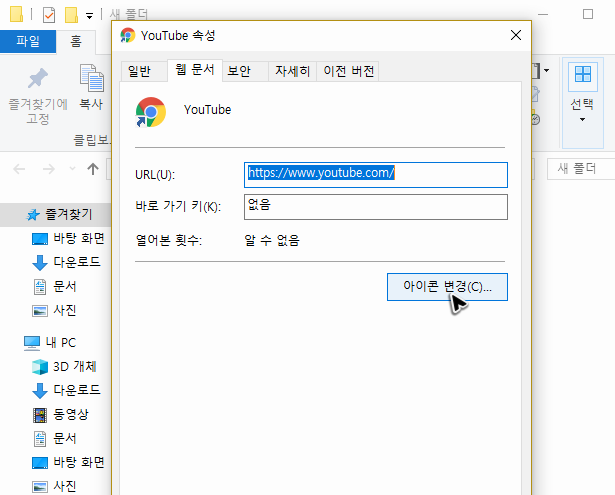The height and width of the screenshot is (495, 615).
Task: Click the quick access properties checkmark icon
Action: pyautogui.click(x=49, y=15)
